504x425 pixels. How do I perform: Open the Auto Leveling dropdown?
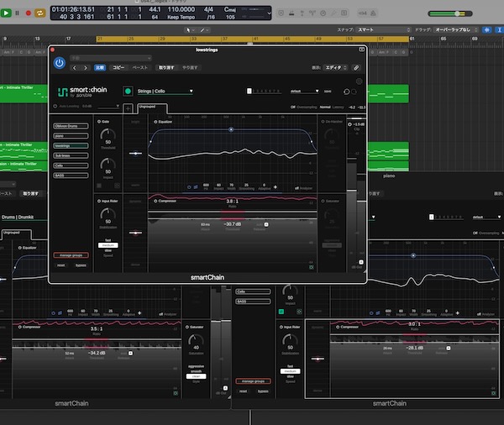point(108,106)
